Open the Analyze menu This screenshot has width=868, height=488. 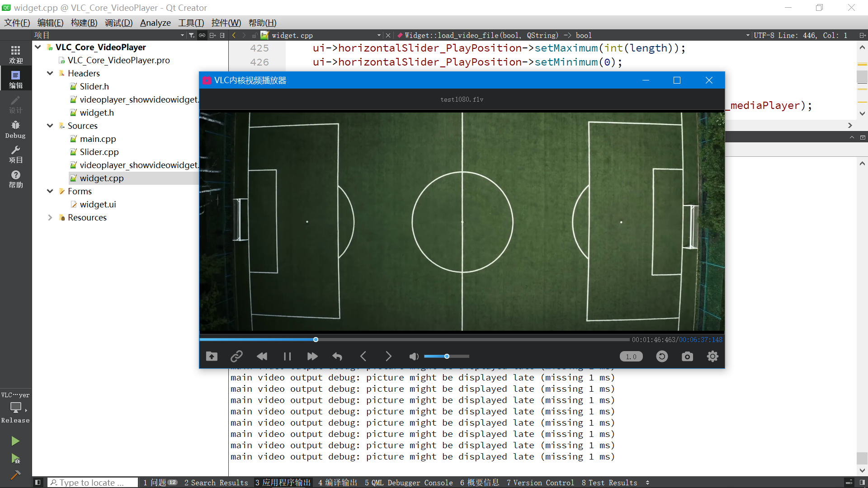(x=155, y=23)
